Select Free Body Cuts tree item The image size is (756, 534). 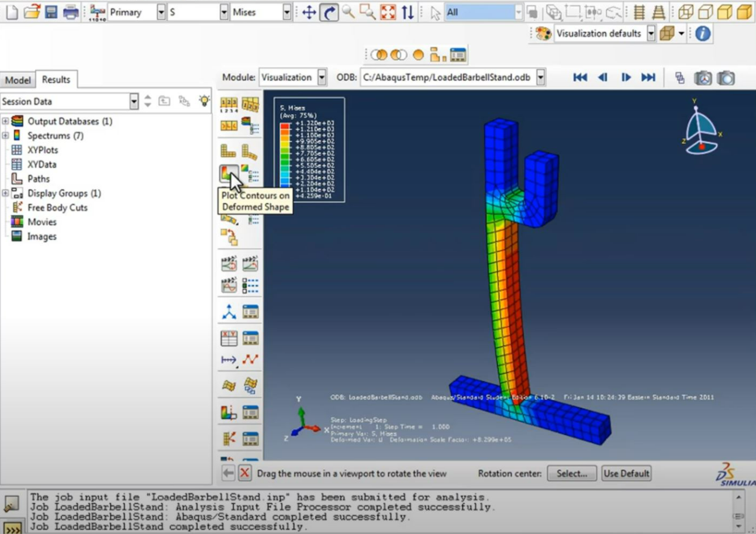(x=57, y=208)
